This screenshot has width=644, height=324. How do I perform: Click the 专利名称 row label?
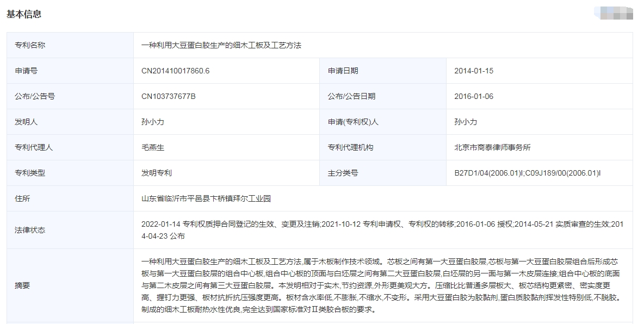tap(30, 45)
